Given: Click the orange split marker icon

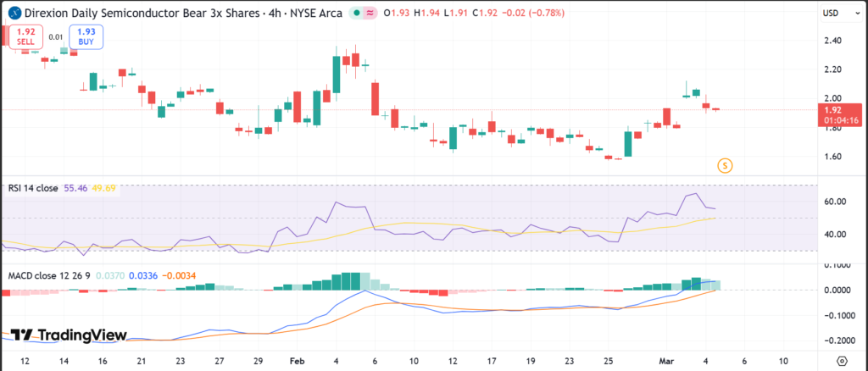Looking at the screenshot, I should coord(724,165).
